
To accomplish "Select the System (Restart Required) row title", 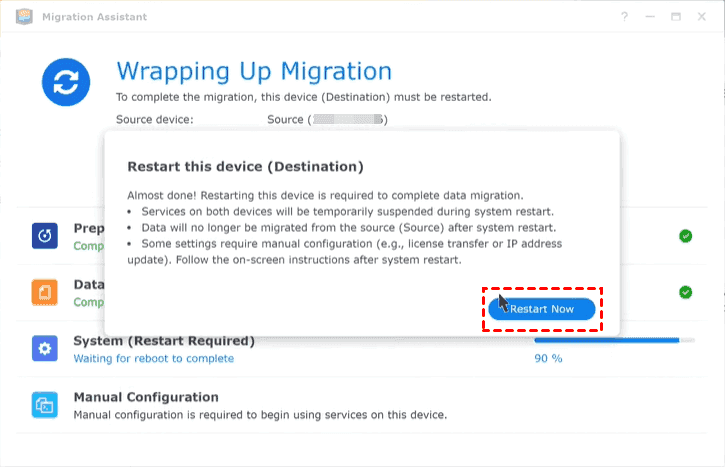I will tap(164, 341).
